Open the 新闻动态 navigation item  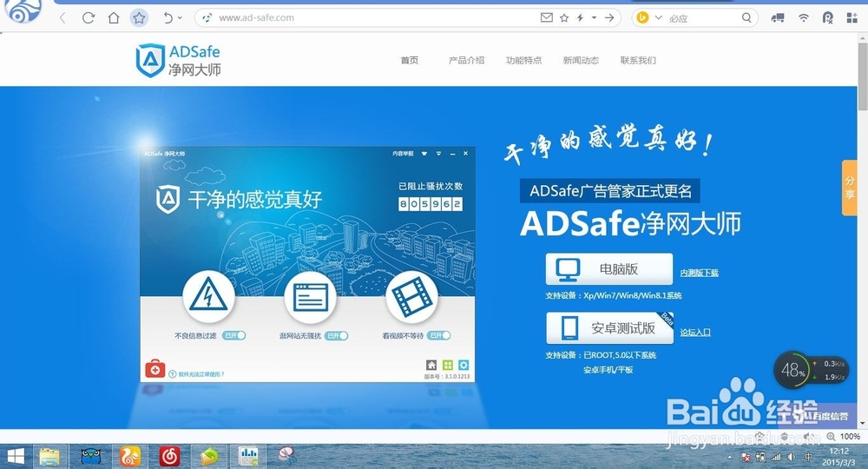pyautogui.click(x=581, y=60)
